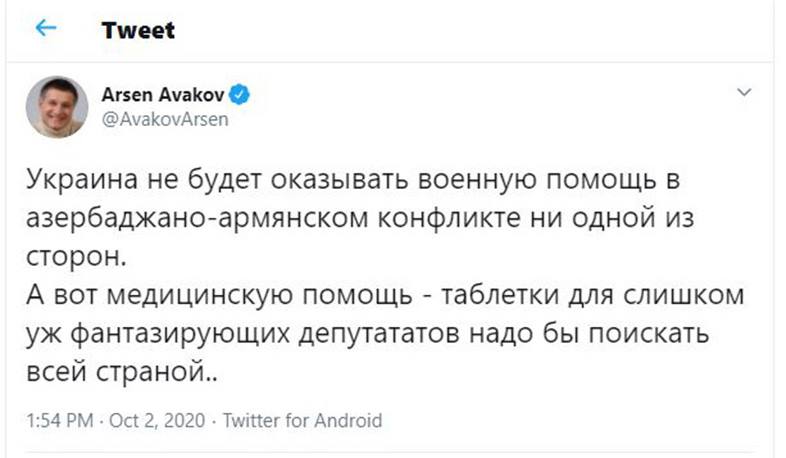786x458 pixels.
Task: Open the Arsen Avakov display name link
Action: [x=163, y=96]
